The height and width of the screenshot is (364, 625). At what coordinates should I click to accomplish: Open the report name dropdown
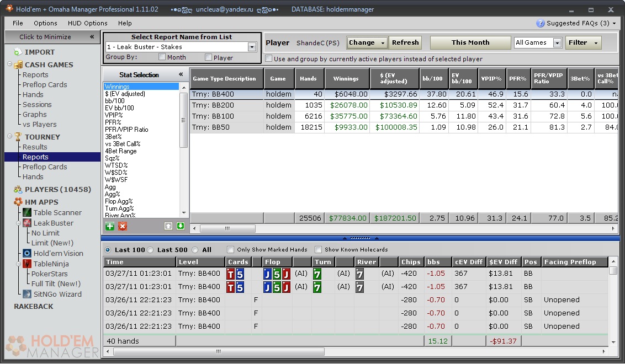click(252, 47)
